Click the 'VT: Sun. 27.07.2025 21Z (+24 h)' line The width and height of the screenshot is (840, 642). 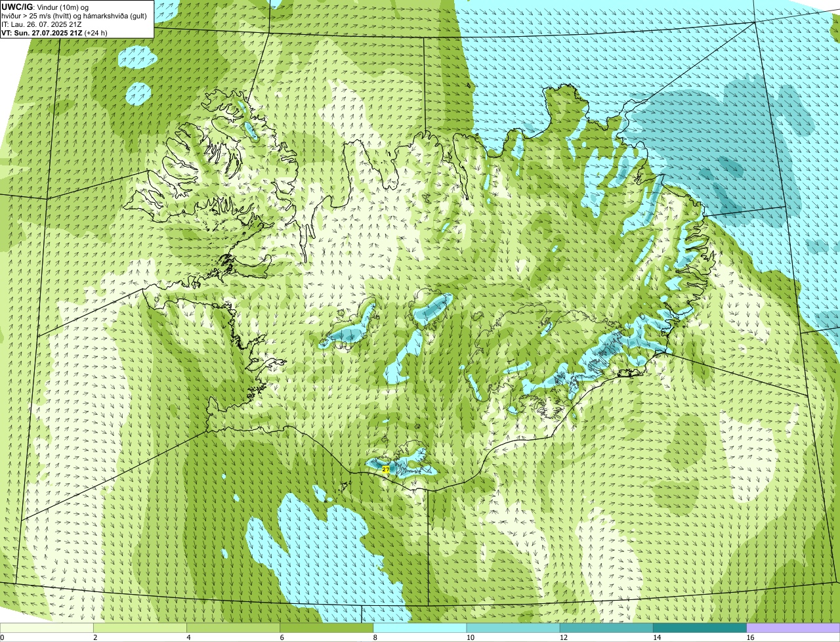click(54, 32)
